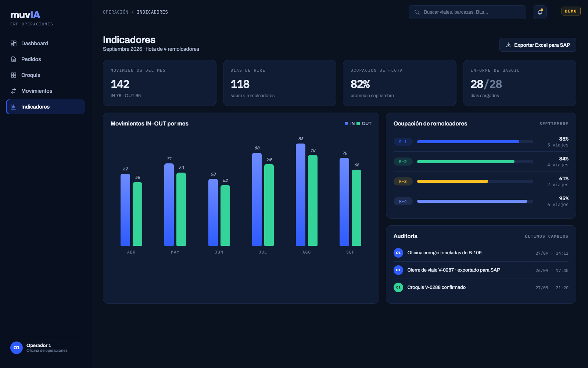Click ABR green OUT bar (55)

tap(137, 214)
